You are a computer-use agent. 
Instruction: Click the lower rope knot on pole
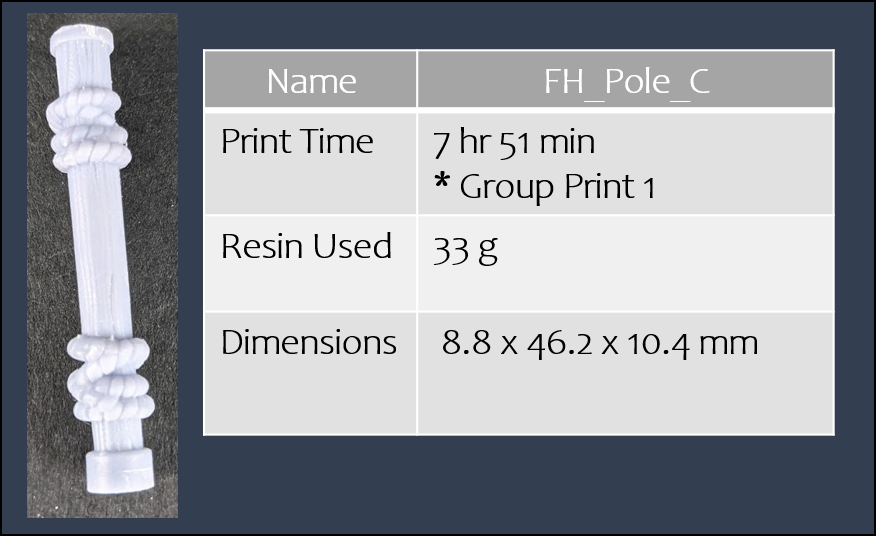coord(111,378)
